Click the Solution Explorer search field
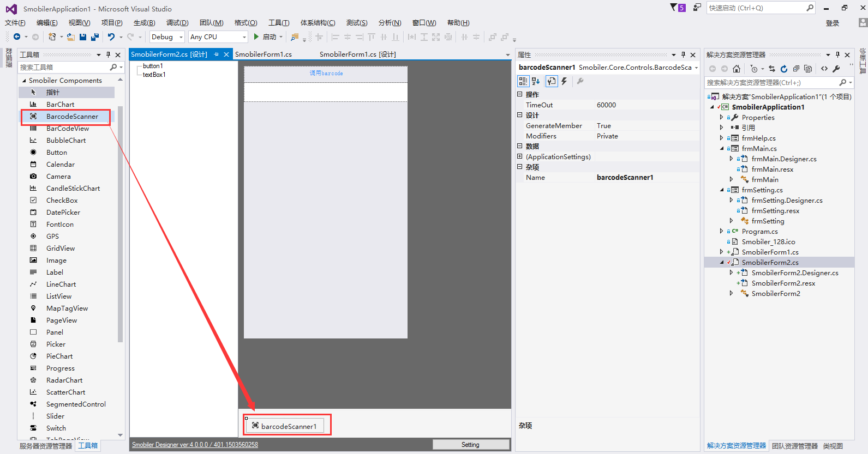 772,82
